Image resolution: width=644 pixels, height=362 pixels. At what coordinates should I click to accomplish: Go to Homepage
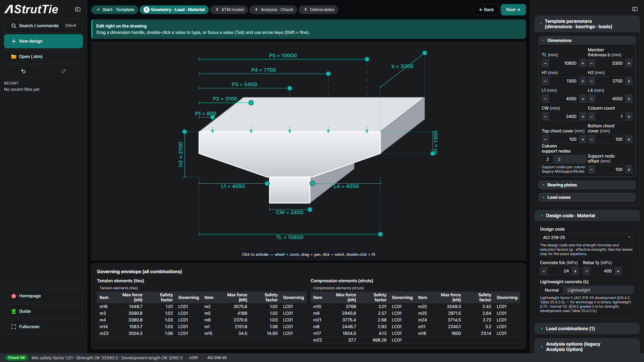pyautogui.click(x=43, y=296)
